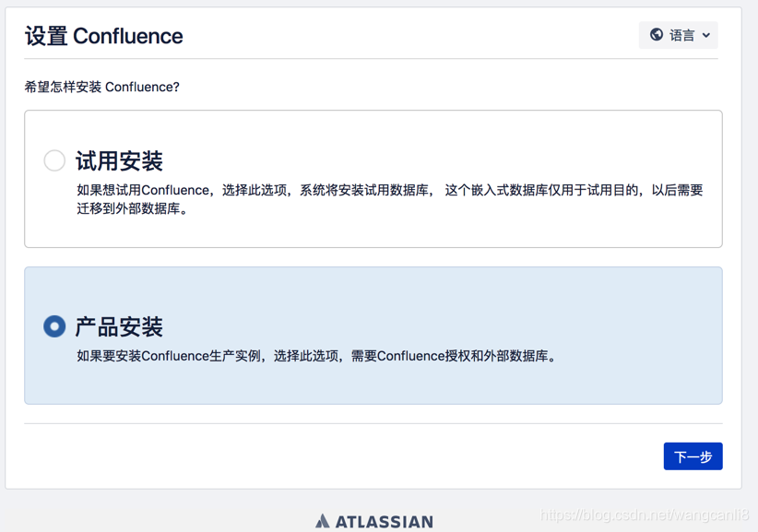The image size is (758, 532).
Task: Click the 设置 Confluence page title
Action: tap(104, 36)
